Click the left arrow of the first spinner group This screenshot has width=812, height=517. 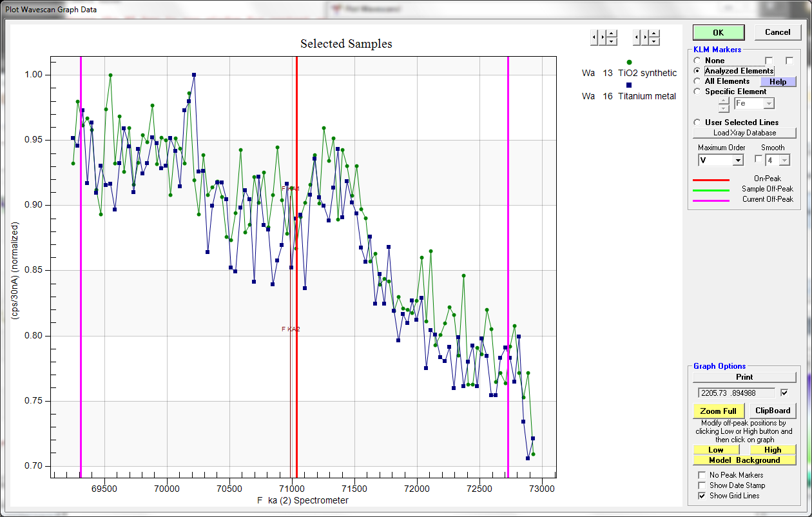pos(594,38)
